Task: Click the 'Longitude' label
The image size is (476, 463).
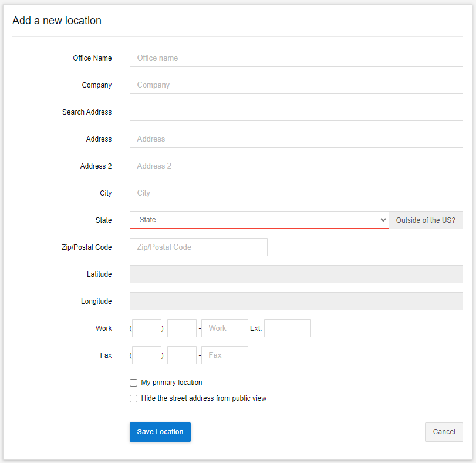Action: [x=96, y=301]
